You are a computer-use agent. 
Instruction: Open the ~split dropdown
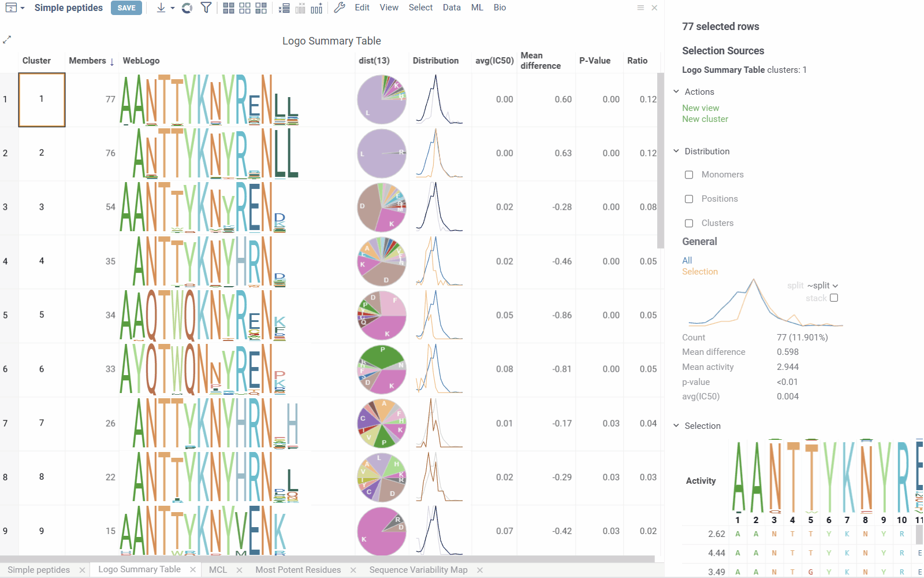click(x=822, y=286)
